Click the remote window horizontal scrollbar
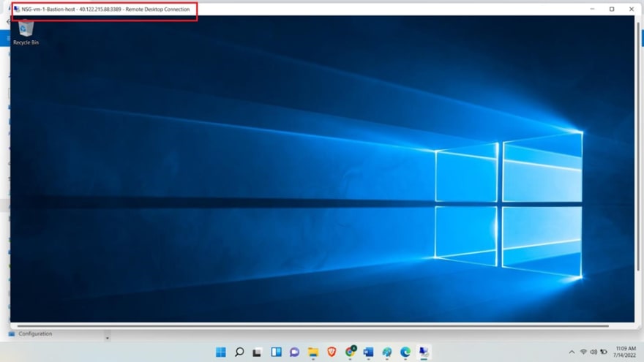The width and height of the screenshot is (644, 362). pos(312,326)
